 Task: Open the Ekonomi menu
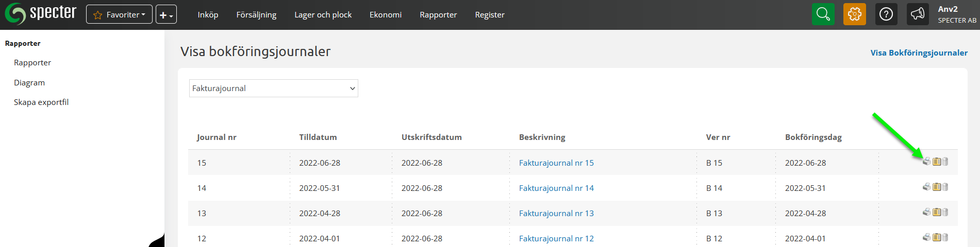tap(385, 15)
